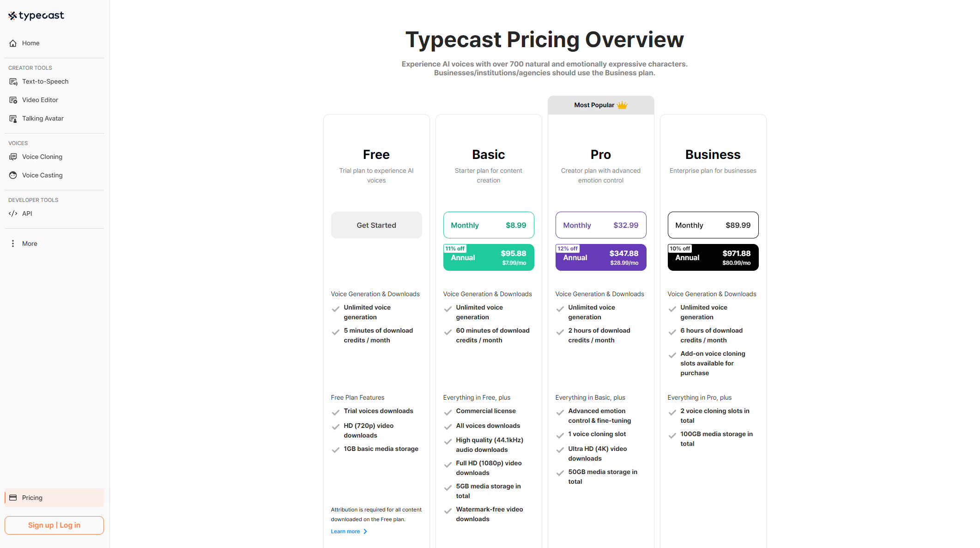Select Pro plan Annual $347.88 option
Screen dimensions: 980x548
pos(600,257)
